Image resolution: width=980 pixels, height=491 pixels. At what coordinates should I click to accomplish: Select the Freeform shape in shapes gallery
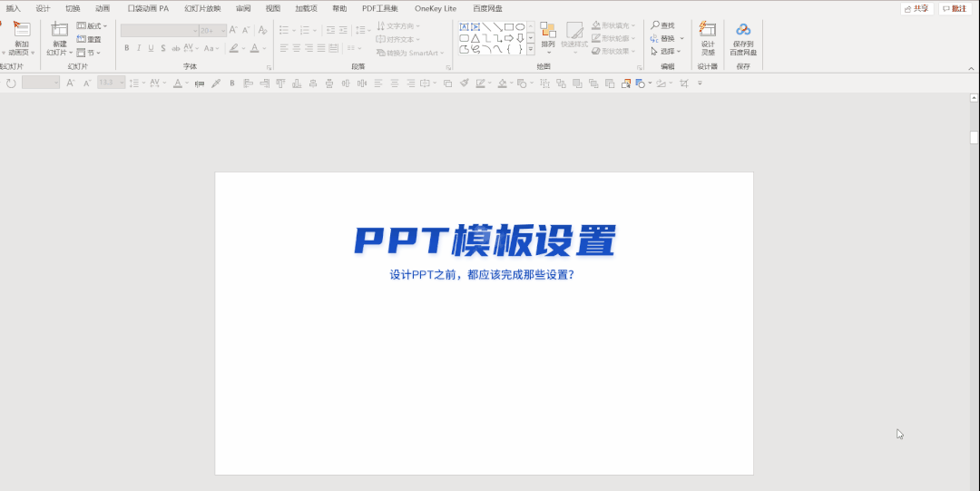pyautogui.click(x=465, y=49)
